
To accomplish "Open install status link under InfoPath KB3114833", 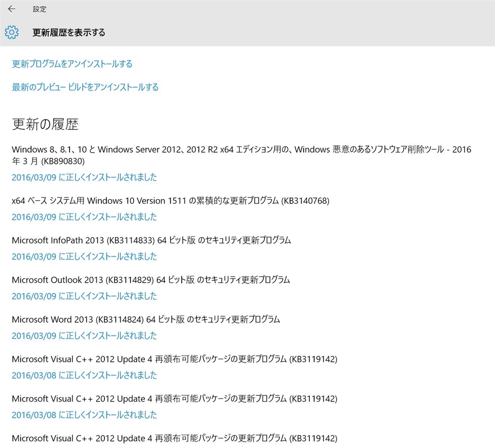I will point(84,256).
